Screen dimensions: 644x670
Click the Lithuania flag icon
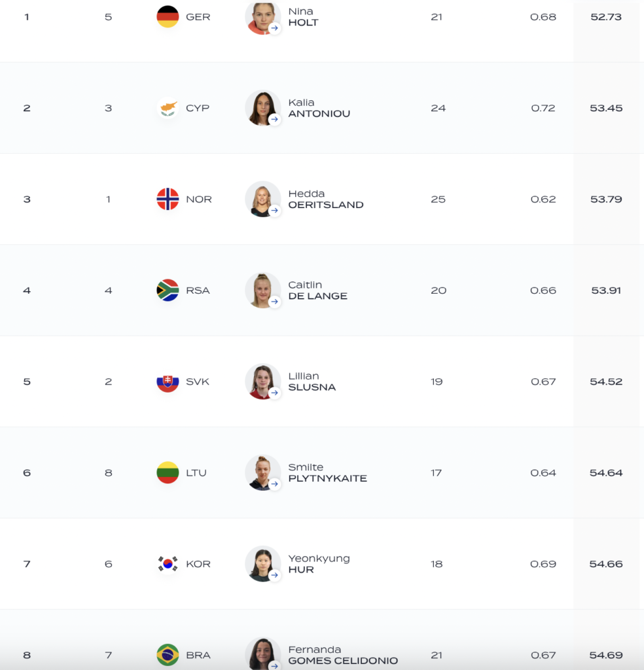click(168, 472)
